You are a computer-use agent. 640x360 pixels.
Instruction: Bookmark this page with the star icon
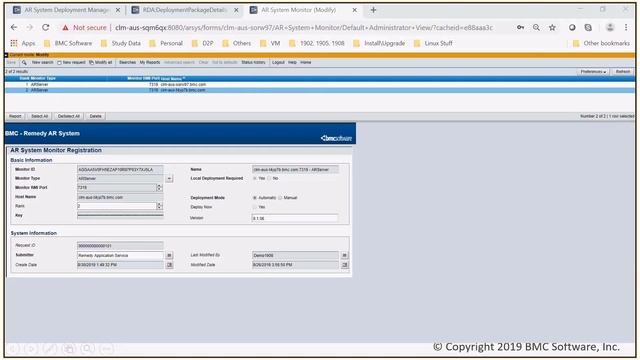(x=552, y=27)
